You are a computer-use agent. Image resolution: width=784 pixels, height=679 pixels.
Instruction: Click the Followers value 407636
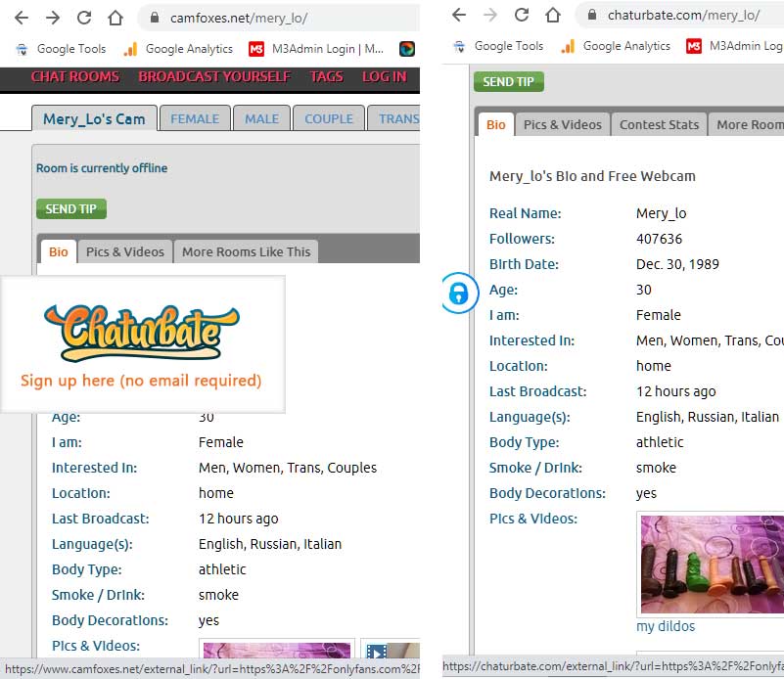tap(659, 239)
